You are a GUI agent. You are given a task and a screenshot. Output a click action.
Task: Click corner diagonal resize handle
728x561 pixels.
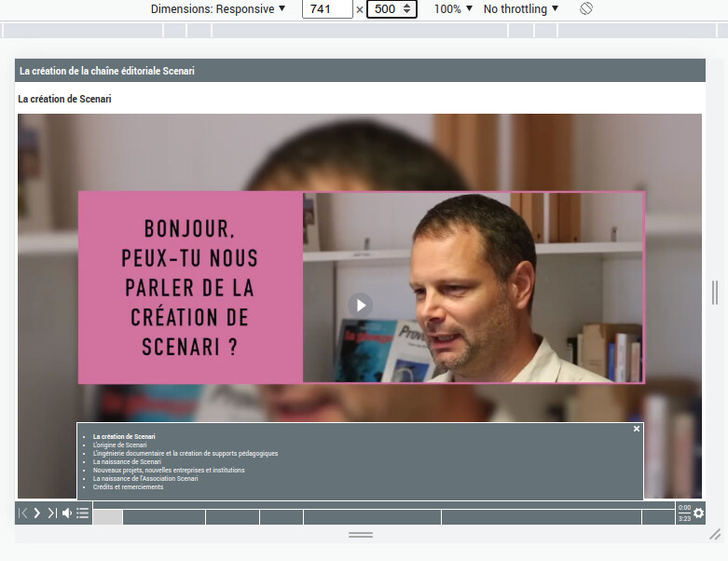[715, 535]
